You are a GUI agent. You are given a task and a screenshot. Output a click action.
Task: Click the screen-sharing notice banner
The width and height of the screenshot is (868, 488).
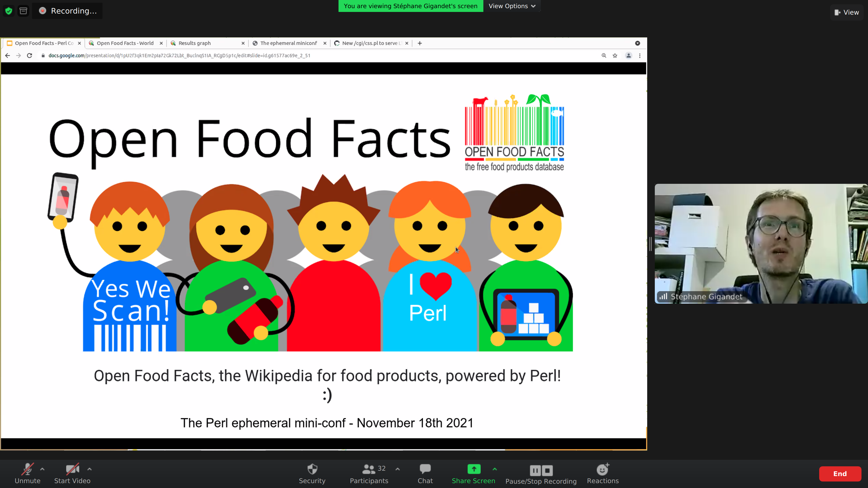[x=411, y=6]
